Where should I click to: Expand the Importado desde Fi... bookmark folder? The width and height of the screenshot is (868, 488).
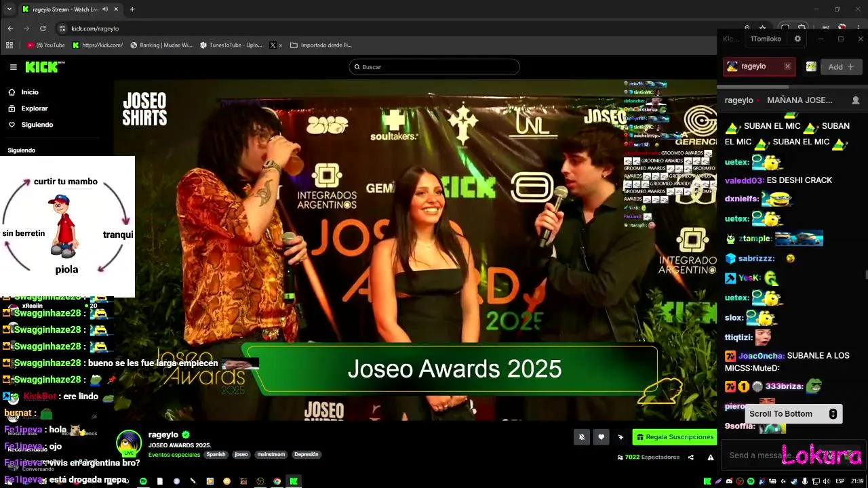click(321, 45)
